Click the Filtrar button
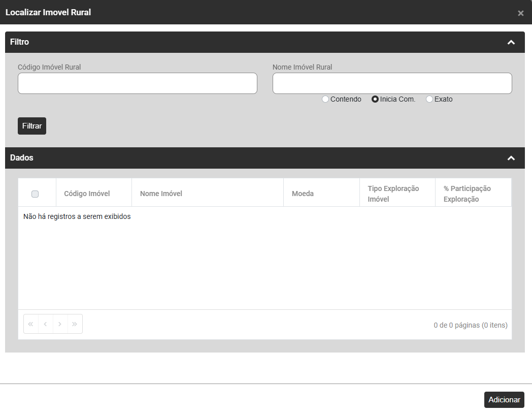Screen dimensions: 532x414 [32, 126]
